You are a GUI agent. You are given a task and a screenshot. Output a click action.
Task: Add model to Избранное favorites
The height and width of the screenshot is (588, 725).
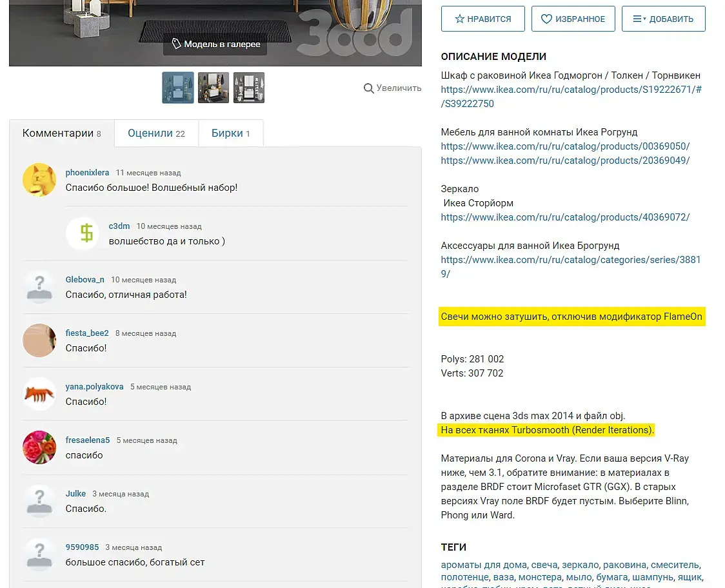point(573,19)
